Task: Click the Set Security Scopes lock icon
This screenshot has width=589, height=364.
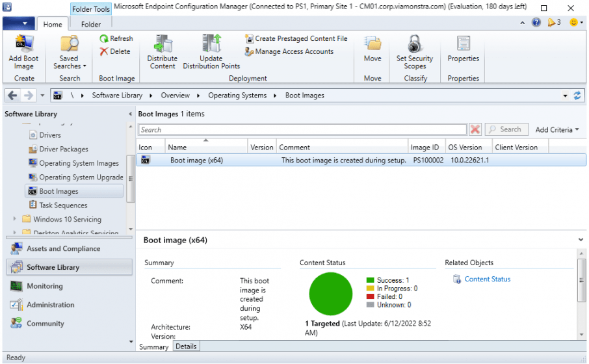Action: [x=414, y=44]
